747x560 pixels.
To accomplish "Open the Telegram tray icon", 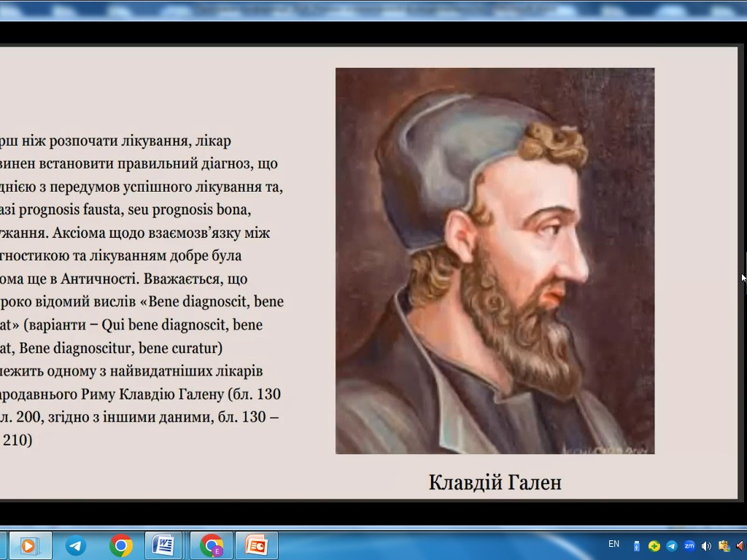I will (x=672, y=546).
